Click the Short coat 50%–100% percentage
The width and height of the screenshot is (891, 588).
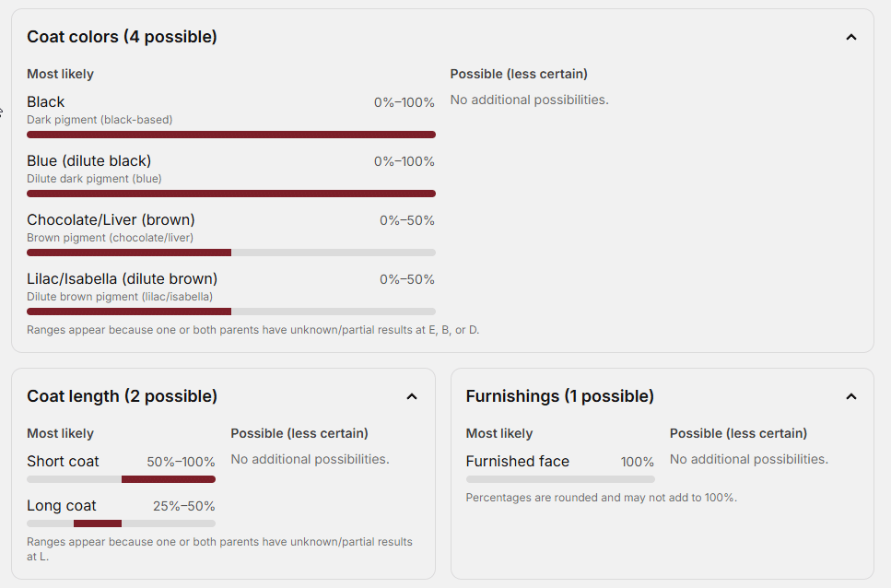pyautogui.click(x=181, y=462)
